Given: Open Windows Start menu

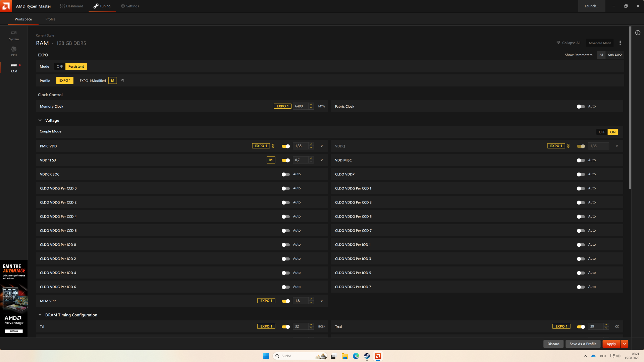Looking at the screenshot, I should click(x=266, y=356).
